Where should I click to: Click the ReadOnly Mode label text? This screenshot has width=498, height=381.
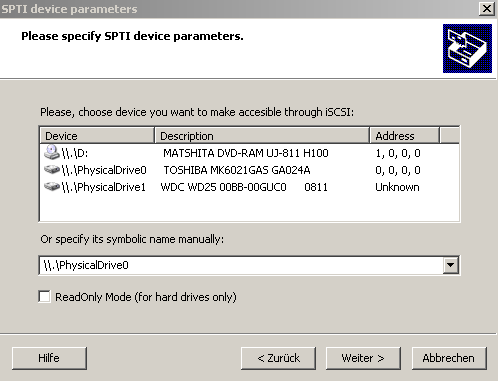pos(146,297)
